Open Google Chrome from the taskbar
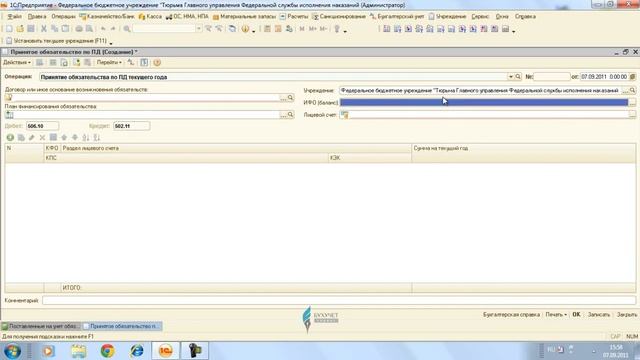This screenshot has width=640, height=360. point(108,351)
